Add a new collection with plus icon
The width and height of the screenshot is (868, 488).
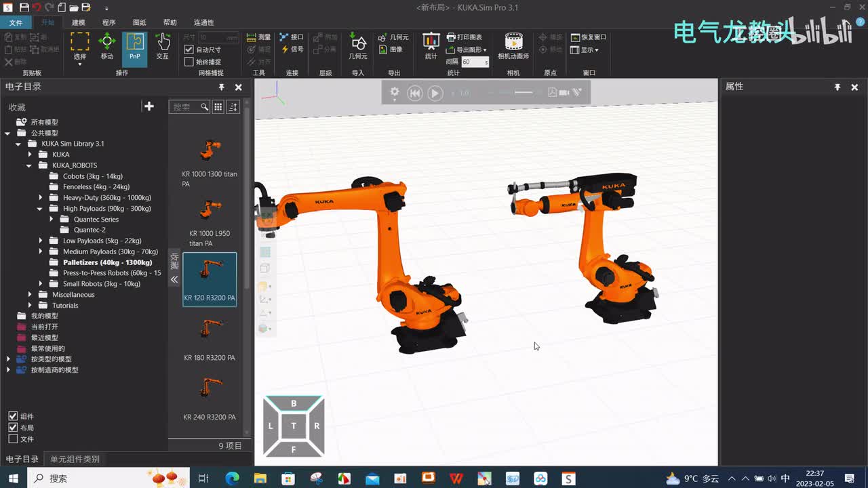click(x=149, y=106)
